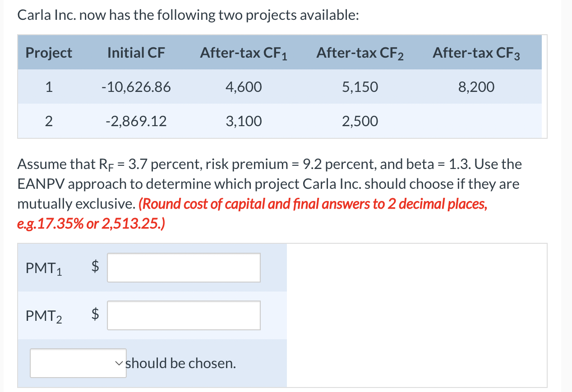Click the dropdown chevron next to 'should be chosen'
572x392 pixels.
pyautogui.click(x=118, y=363)
